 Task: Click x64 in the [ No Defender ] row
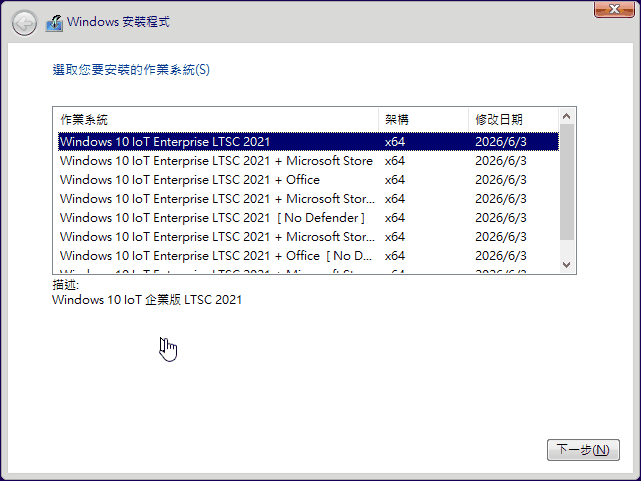coord(395,218)
